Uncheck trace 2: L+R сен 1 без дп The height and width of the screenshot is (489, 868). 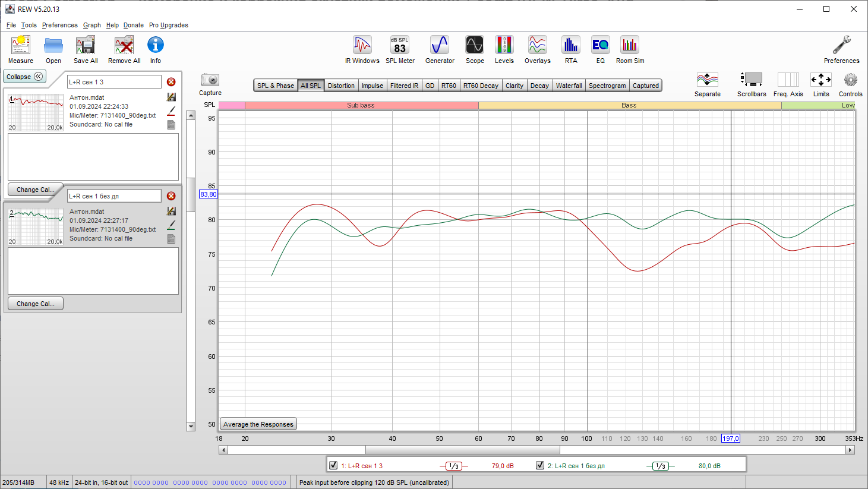tap(540, 465)
